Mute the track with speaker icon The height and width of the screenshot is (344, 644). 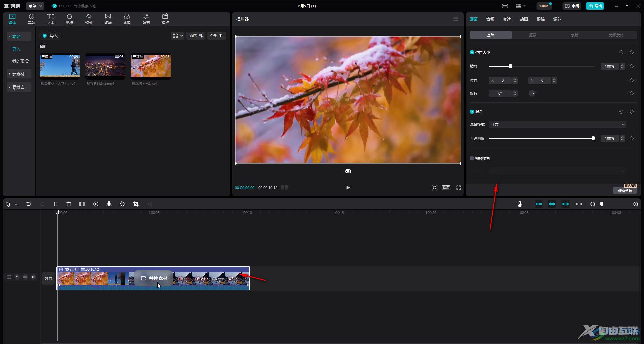(x=33, y=277)
